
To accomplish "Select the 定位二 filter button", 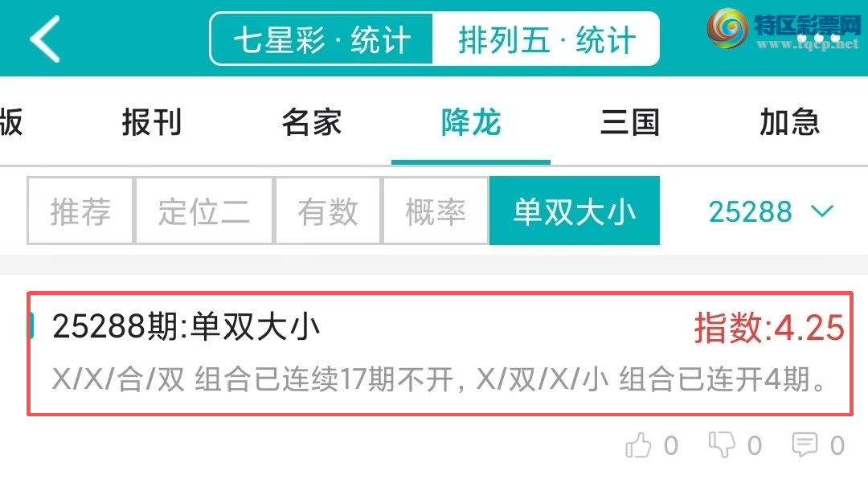I will pos(204,211).
